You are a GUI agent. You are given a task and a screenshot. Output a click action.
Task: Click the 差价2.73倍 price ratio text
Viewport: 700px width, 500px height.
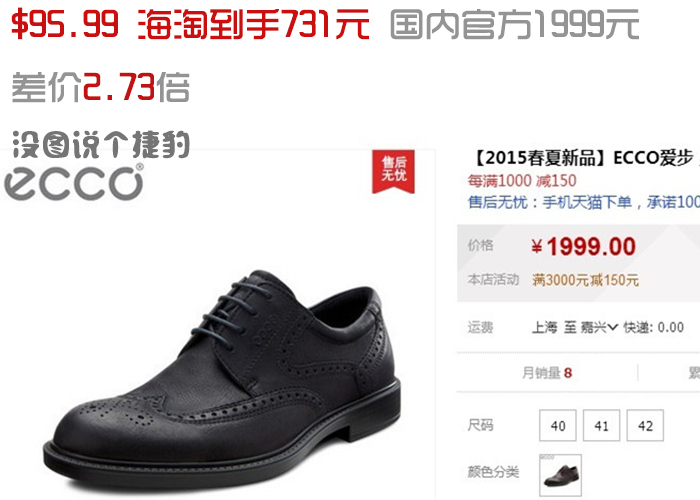click(100, 87)
